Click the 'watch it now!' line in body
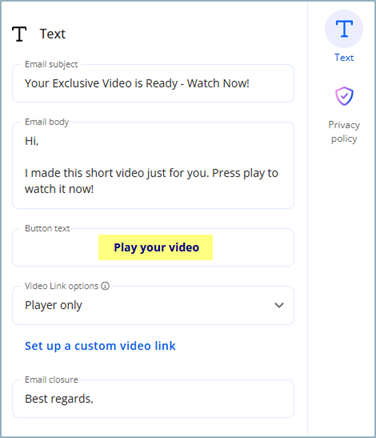 59,189
